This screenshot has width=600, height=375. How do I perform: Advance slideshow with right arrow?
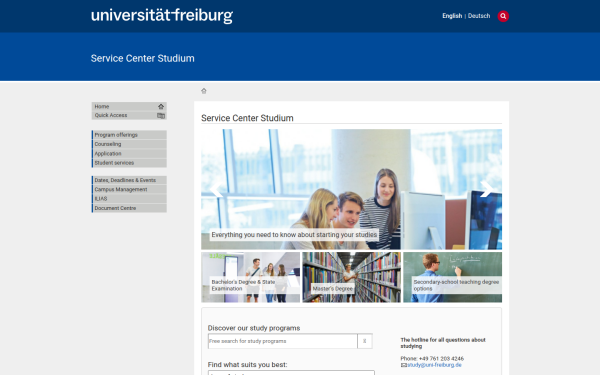pos(486,189)
